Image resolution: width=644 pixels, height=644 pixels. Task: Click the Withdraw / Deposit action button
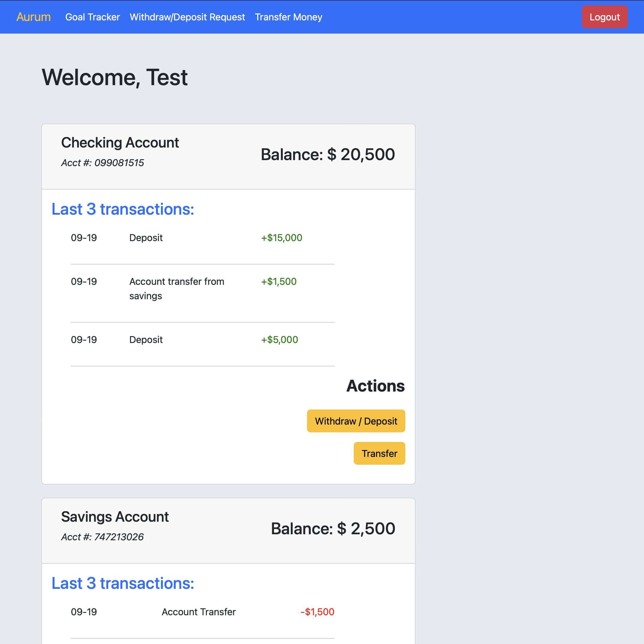(x=356, y=421)
